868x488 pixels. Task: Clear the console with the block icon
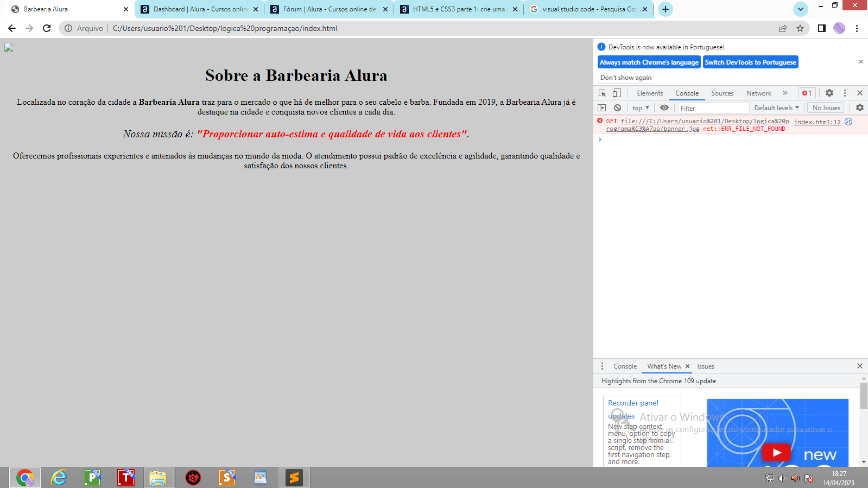[617, 107]
